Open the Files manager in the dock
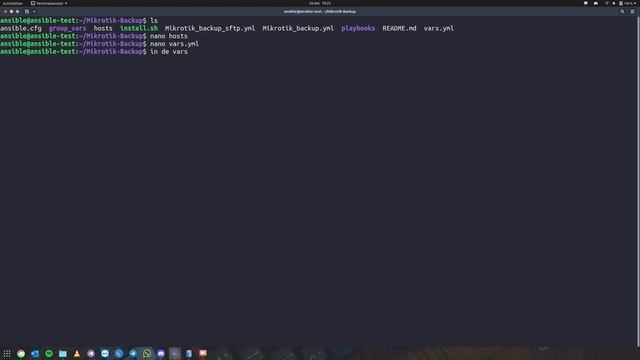 (63, 353)
